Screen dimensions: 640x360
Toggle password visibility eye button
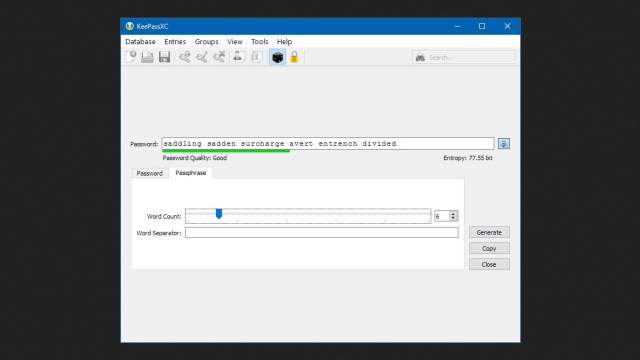[x=504, y=144]
